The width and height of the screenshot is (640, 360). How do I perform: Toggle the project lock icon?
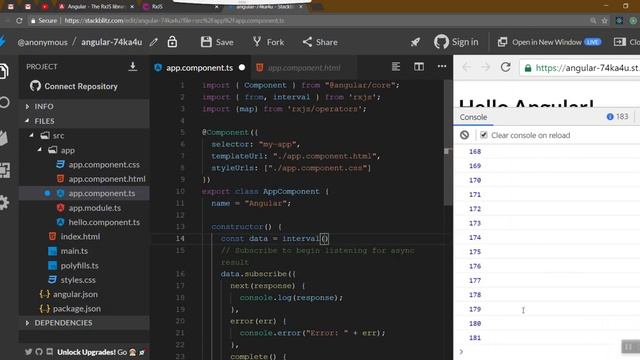pos(172,42)
